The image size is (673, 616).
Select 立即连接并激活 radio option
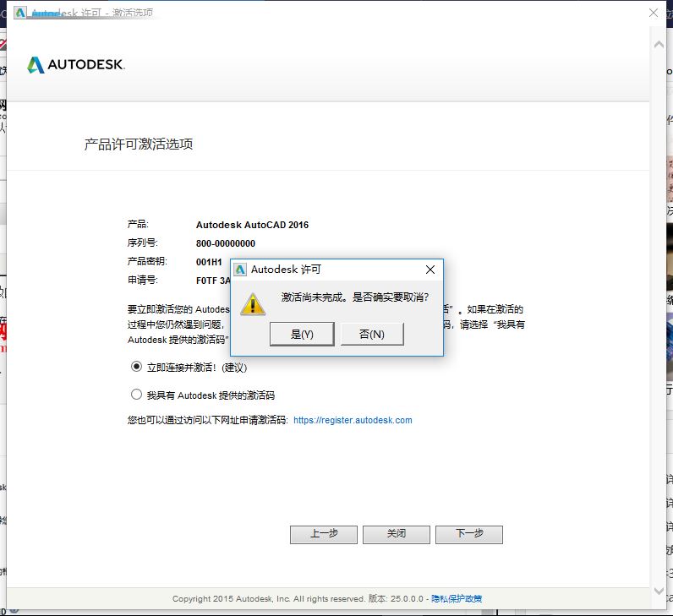click(136, 367)
